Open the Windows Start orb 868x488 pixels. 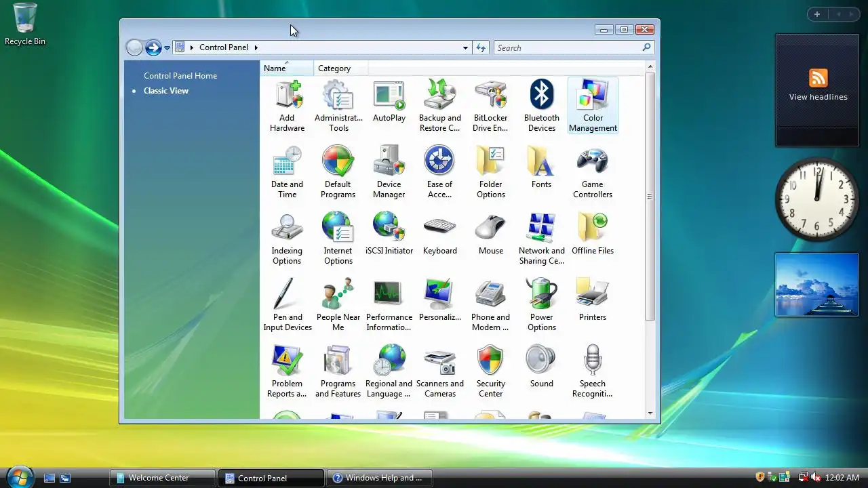click(x=20, y=476)
